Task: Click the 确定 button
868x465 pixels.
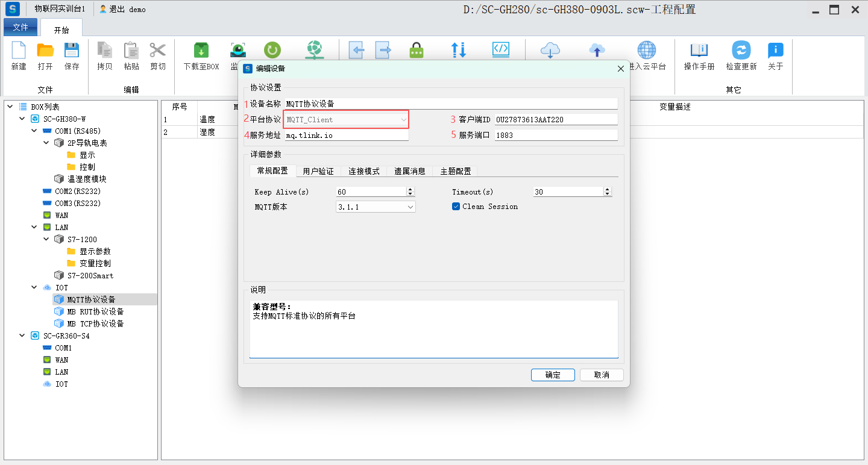Action: (x=553, y=375)
